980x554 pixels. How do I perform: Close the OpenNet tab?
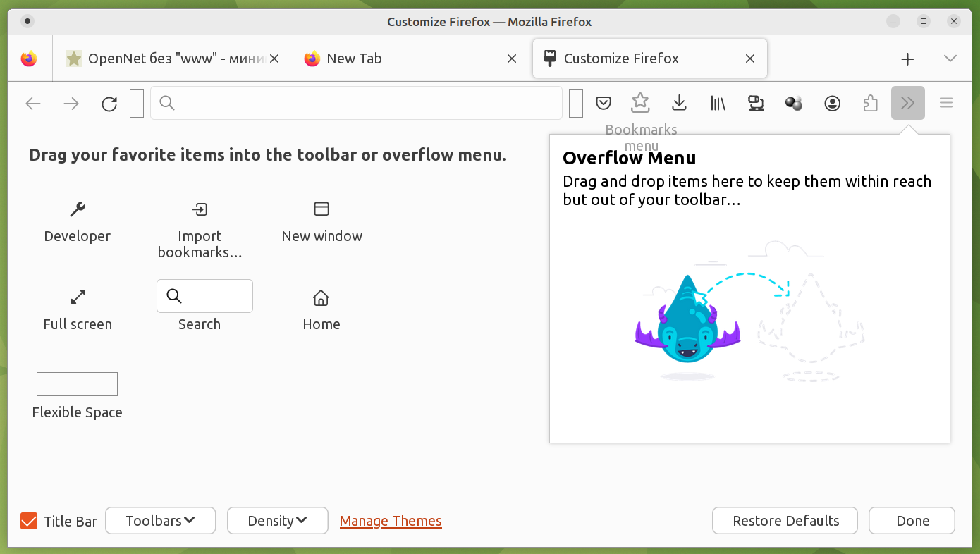click(x=274, y=59)
